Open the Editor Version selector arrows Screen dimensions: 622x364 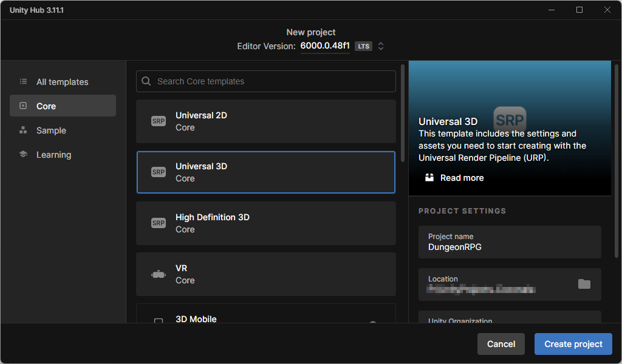click(x=381, y=46)
